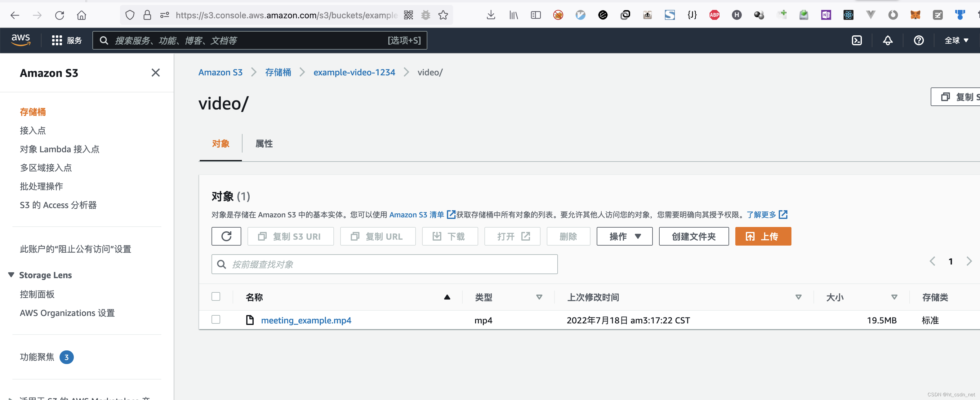Open the browser downloads panel
The width and height of the screenshot is (980, 400).
[491, 15]
